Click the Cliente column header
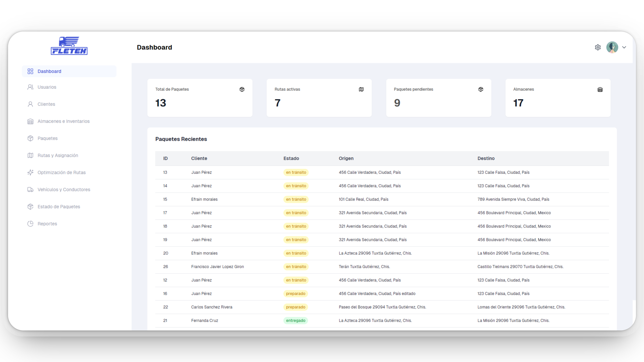Viewport: 644px width, 362px height. 199,158
